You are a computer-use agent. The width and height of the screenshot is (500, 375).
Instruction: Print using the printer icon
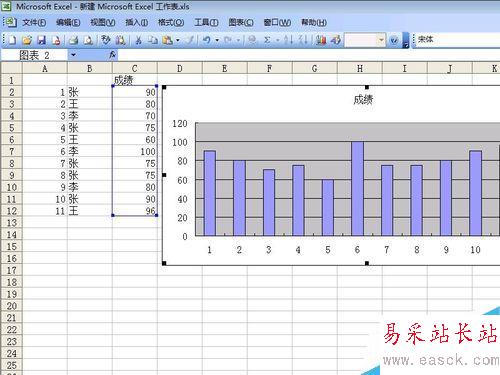(x=73, y=40)
